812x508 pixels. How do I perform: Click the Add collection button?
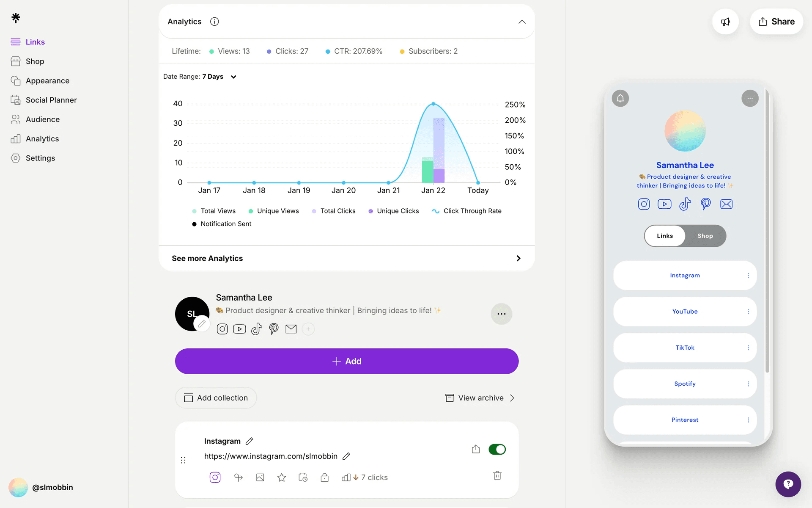[x=216, y=398]
